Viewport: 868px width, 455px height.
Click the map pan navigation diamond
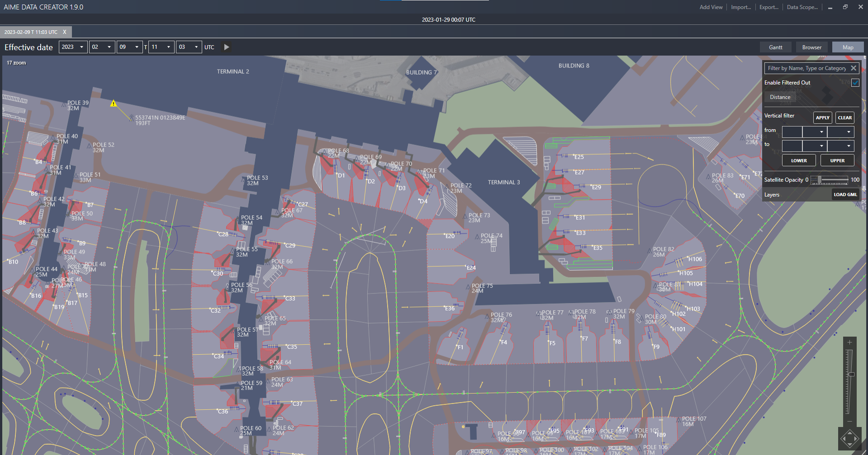[849, 438]
